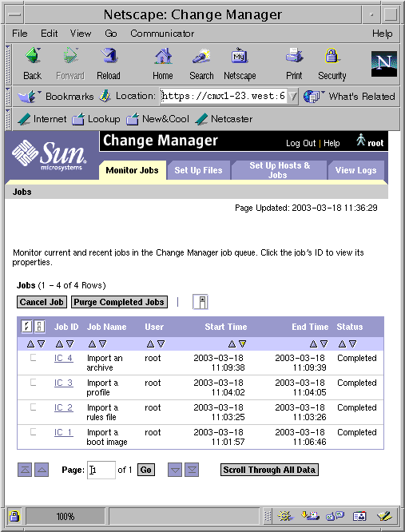Sort Job Name column ascending
Viewport: 405px width, 532px height.
click(x=92, y=344)
